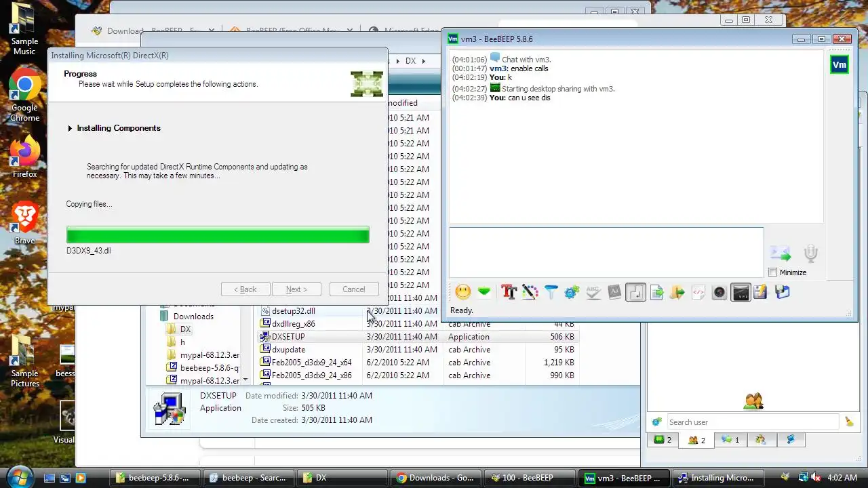This screenshot has height=488, width=868.
Task: Open the Sample Pictures desktop folder
Action: 24,361
